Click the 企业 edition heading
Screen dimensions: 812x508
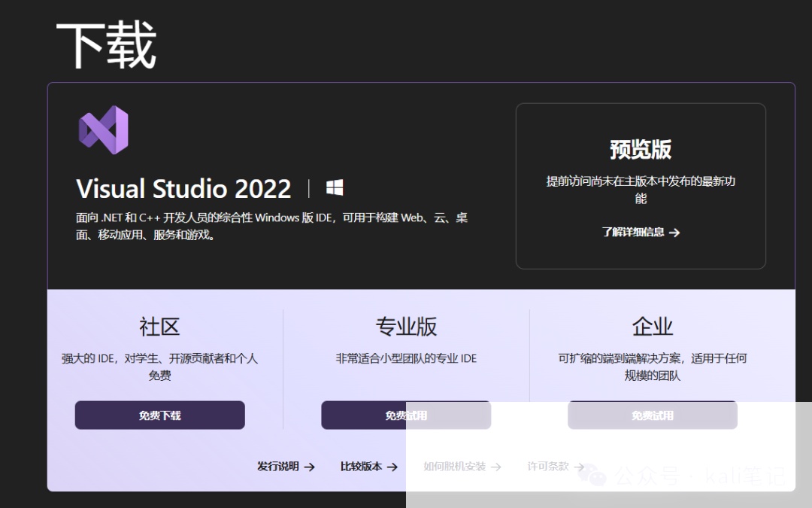[653, 327]
